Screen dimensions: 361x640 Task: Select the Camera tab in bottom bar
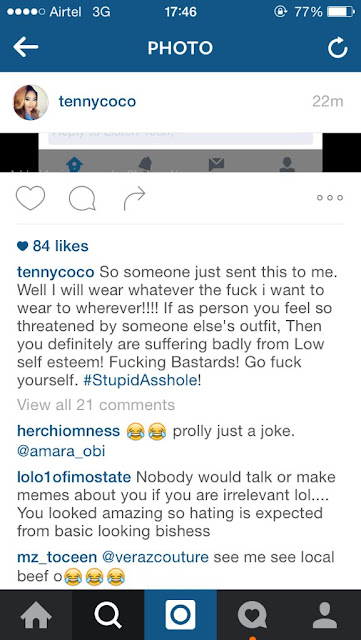[x=180, y=615]
